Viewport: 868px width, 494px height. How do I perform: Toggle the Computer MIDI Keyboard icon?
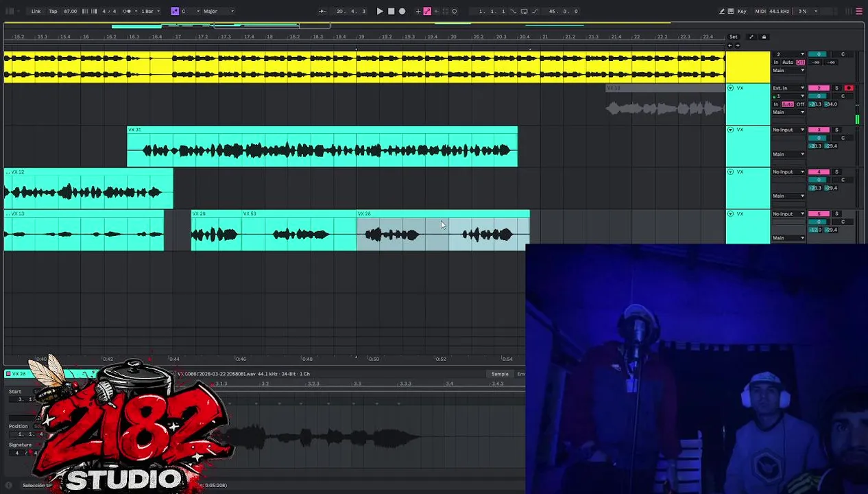731,11
